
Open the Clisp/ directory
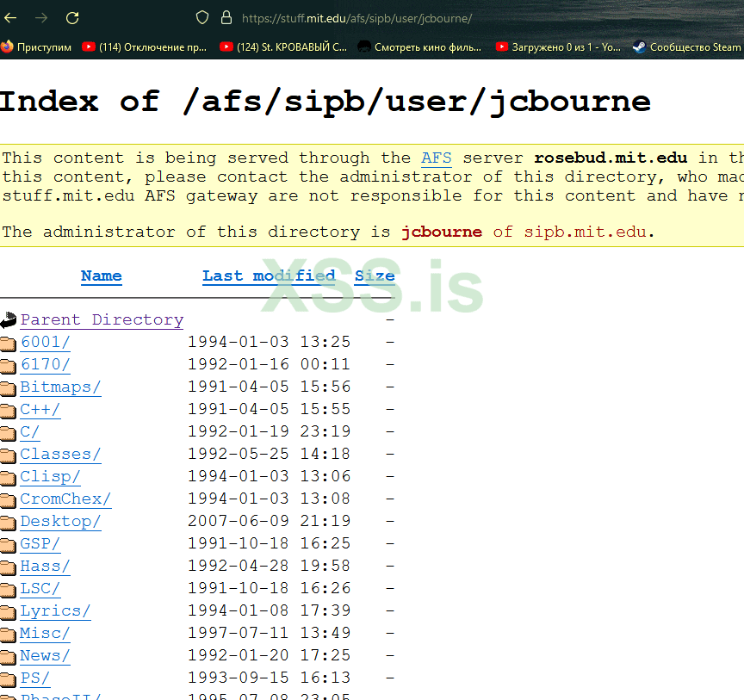click(50, 476)
